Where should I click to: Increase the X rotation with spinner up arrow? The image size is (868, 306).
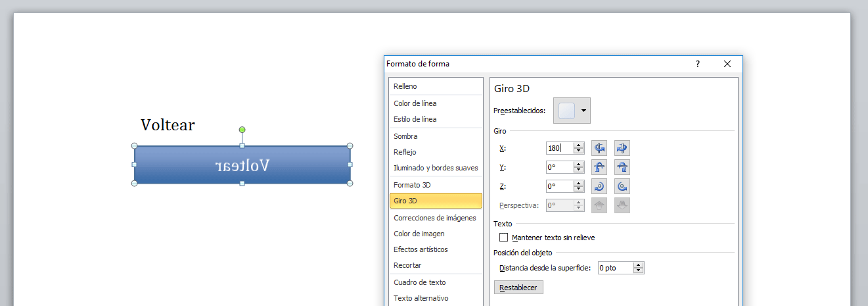click(579, 145)
